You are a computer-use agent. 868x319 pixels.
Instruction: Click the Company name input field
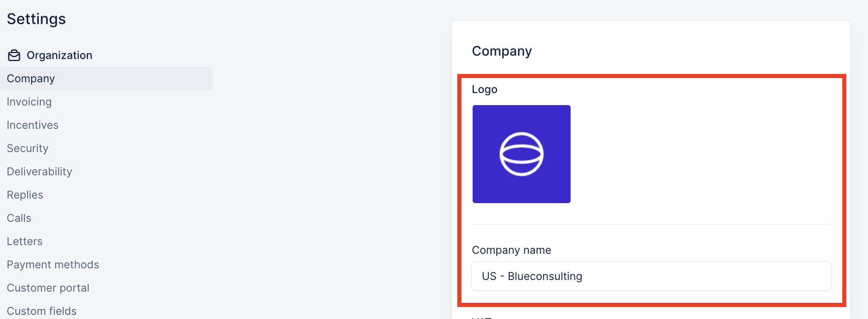(x=651, y=276)
